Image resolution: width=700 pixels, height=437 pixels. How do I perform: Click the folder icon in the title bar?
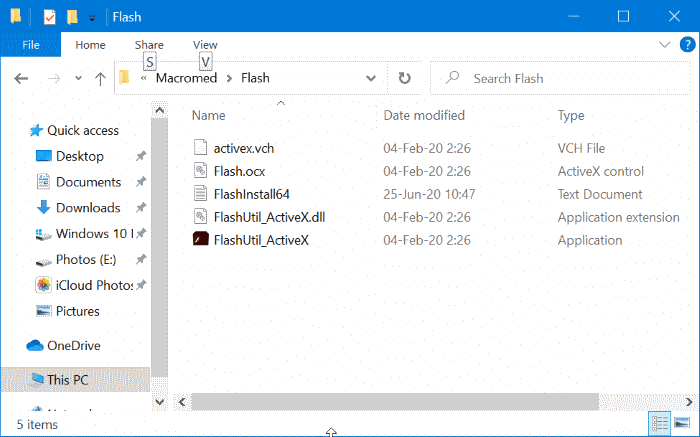click(16, 17)
